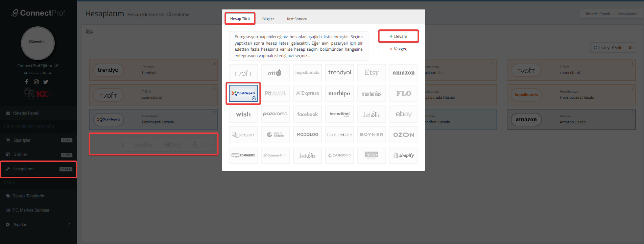Open the Amazon Hesabı account card
Viewport: 644px width, 244px height.
[x=571, y=119]
